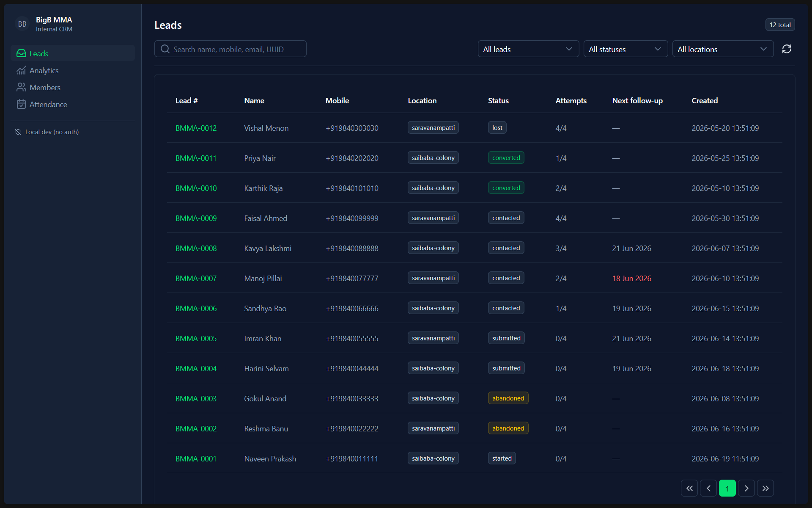Focus the lead search field
Image resolution: width=812 pixels, height=508 pixels.
pyautogui.click(x=230, y=49)
